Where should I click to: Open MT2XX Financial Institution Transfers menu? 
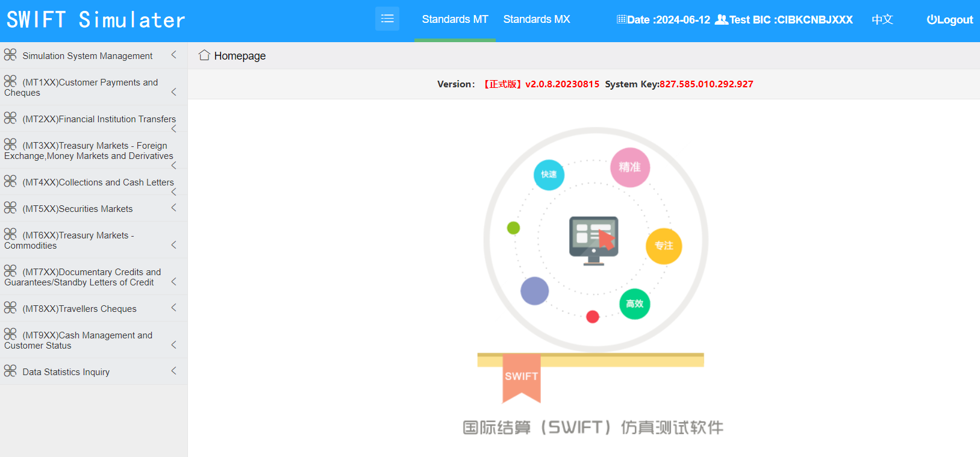pos(93,119)
